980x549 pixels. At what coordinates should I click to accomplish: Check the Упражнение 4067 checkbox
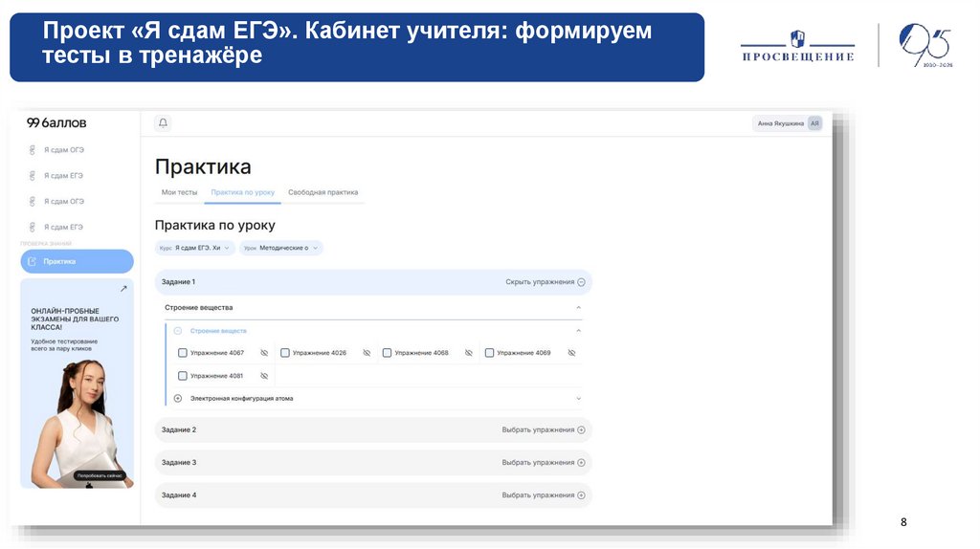[183, 353]
